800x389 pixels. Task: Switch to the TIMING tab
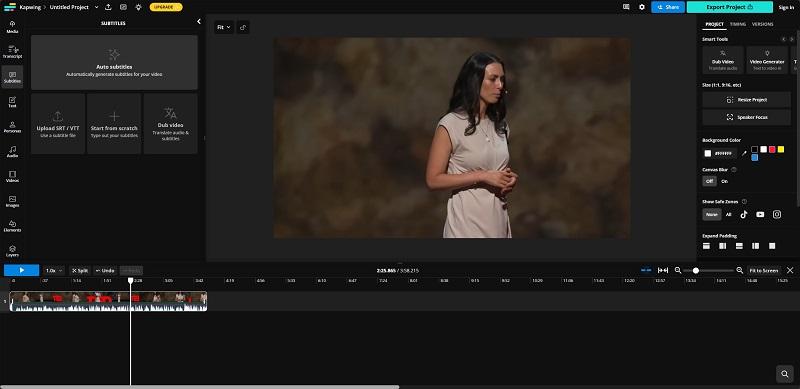click(x=738, y=24)
